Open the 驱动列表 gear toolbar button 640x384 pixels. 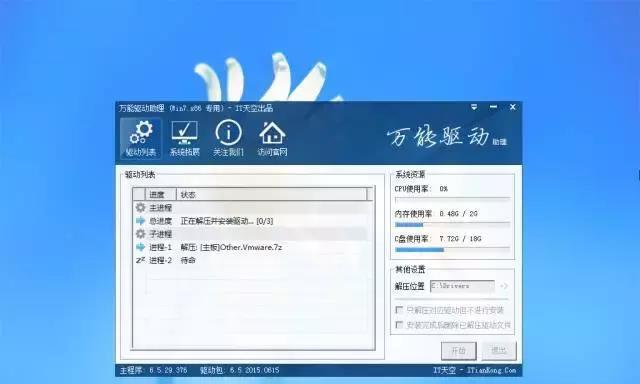(x=141, y=138)
